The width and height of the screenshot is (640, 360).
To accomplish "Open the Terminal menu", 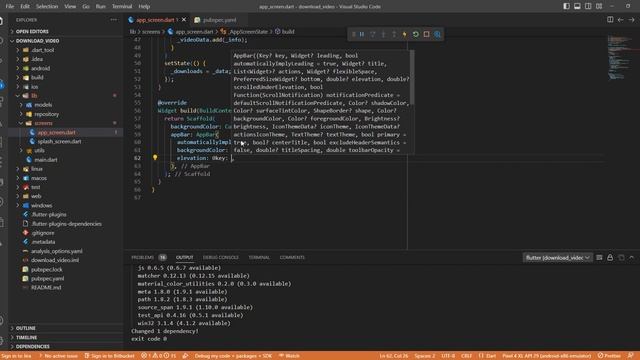I will tap(122, 6).
